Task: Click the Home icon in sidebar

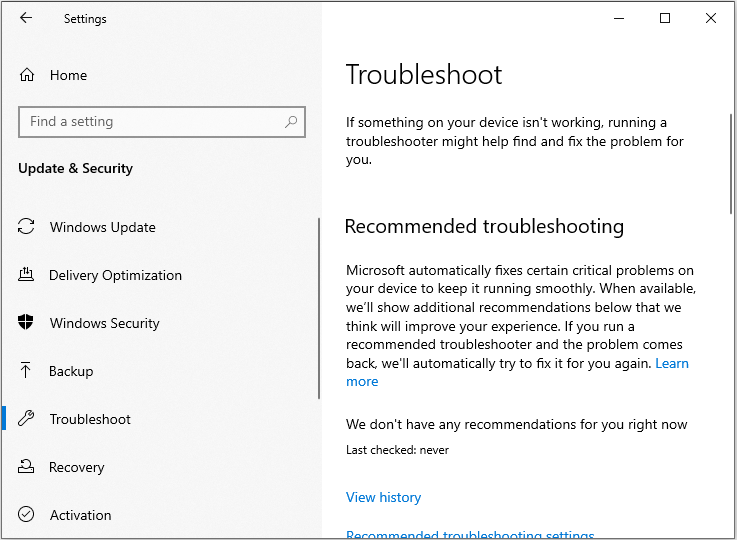Action: (27, 75)
